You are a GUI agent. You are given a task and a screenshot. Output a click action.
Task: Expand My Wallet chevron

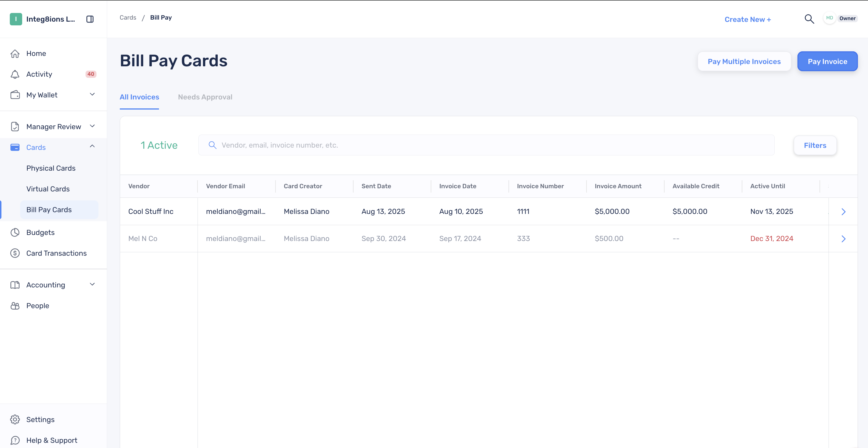coord(92,95)
